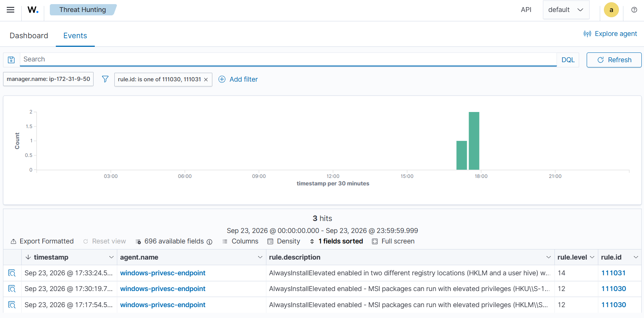Click the Wazuh W. logo
This screenshot has height=318, width=644.
coord(33,10)
